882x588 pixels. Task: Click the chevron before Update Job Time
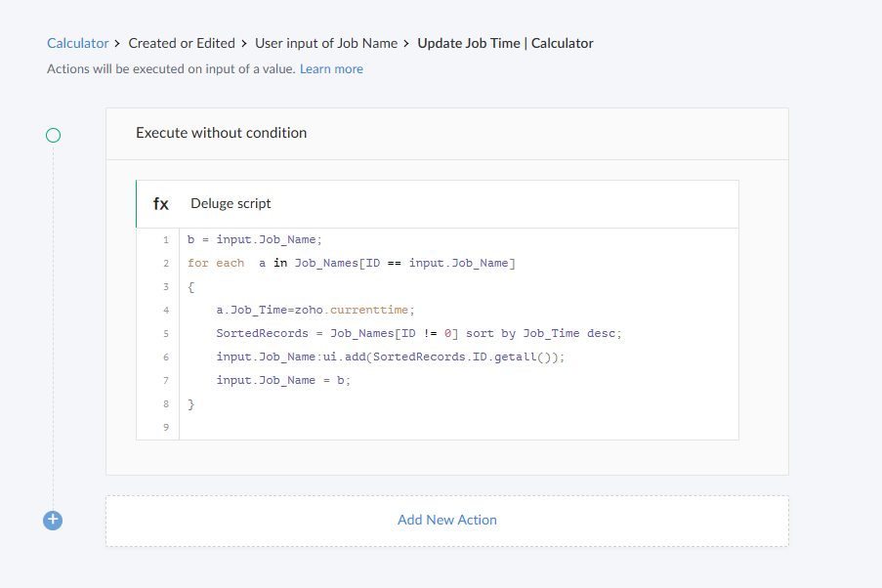point(406,43)
